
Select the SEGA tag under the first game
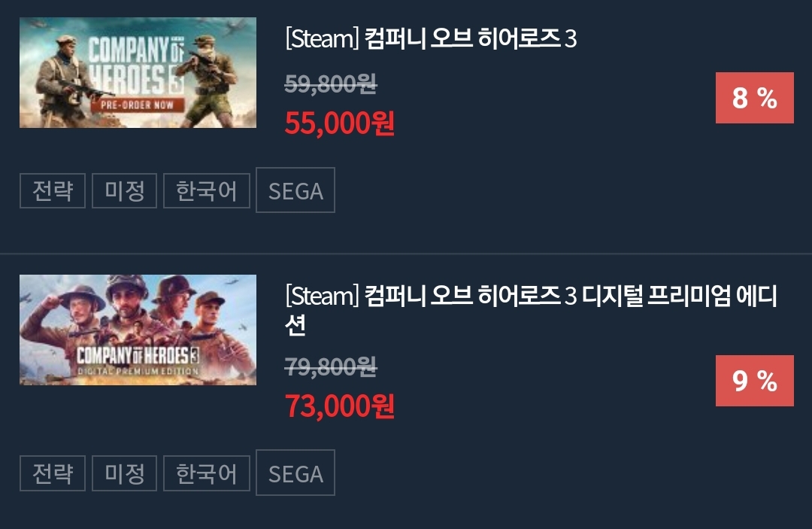point(295,190)
